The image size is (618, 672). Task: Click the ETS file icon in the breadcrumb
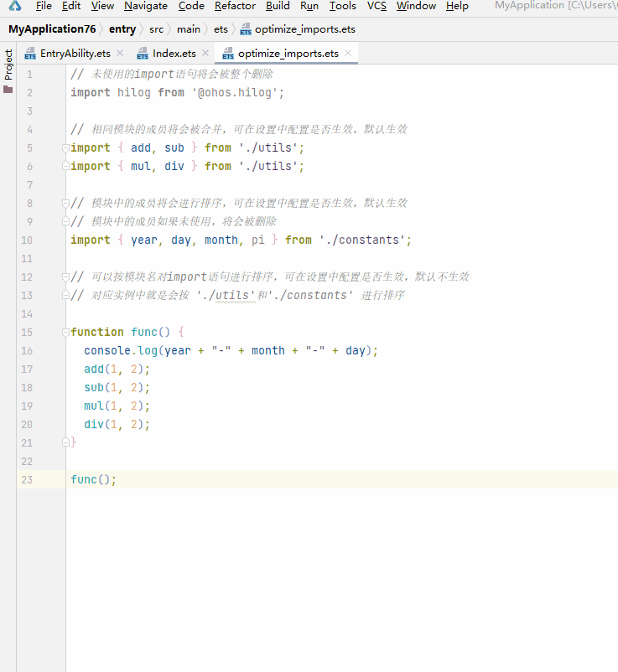246,29
